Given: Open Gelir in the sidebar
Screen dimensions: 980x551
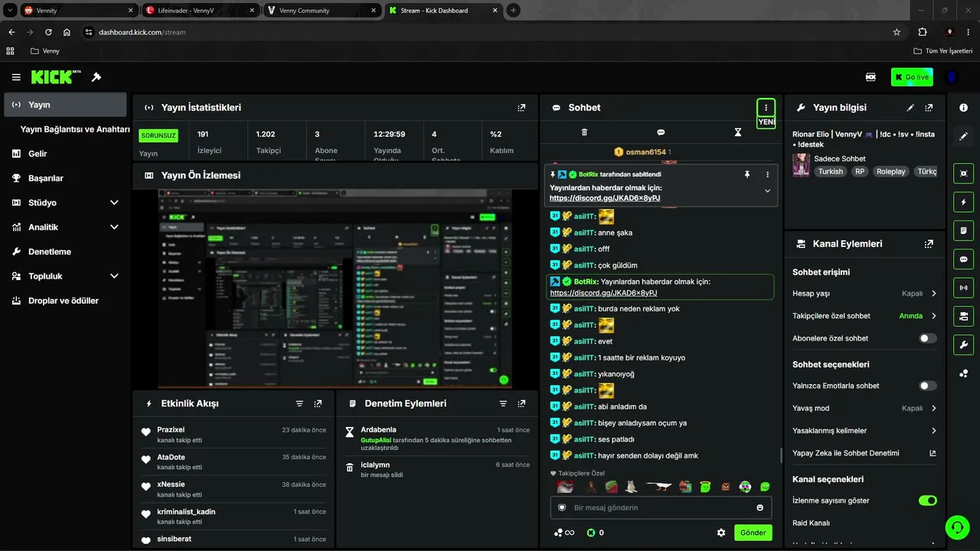Looking at the screenshot, I should pos(65,154).
